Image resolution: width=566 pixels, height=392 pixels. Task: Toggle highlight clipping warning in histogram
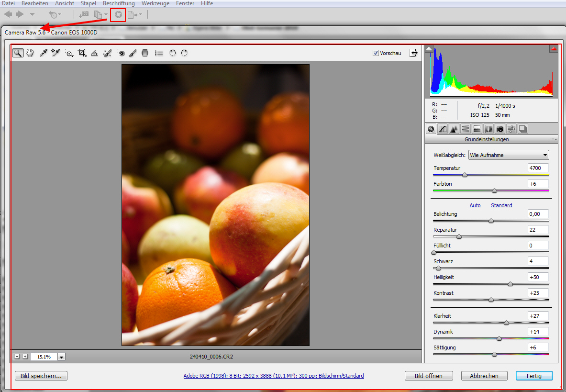coord(554,49)
